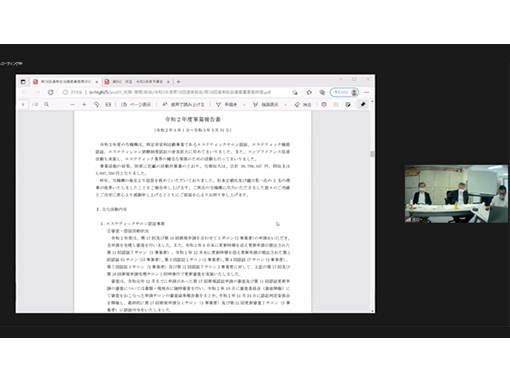The width and height of the screenshot is (510, 383).
Task: Click the PDF vertical scrollbar thumb
Action: [372, 154]
